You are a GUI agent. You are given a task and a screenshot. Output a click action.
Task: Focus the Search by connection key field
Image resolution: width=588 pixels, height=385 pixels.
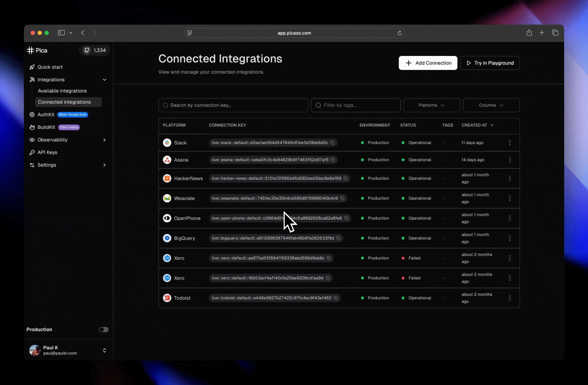233,105
